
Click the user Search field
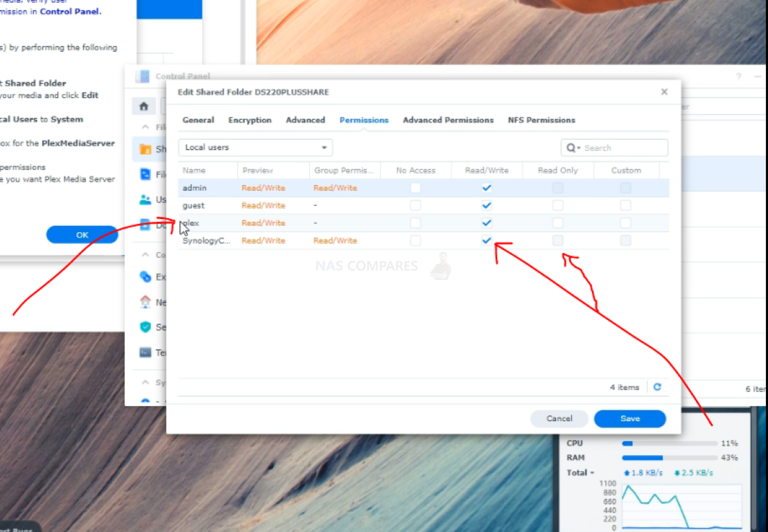point(614,148)
